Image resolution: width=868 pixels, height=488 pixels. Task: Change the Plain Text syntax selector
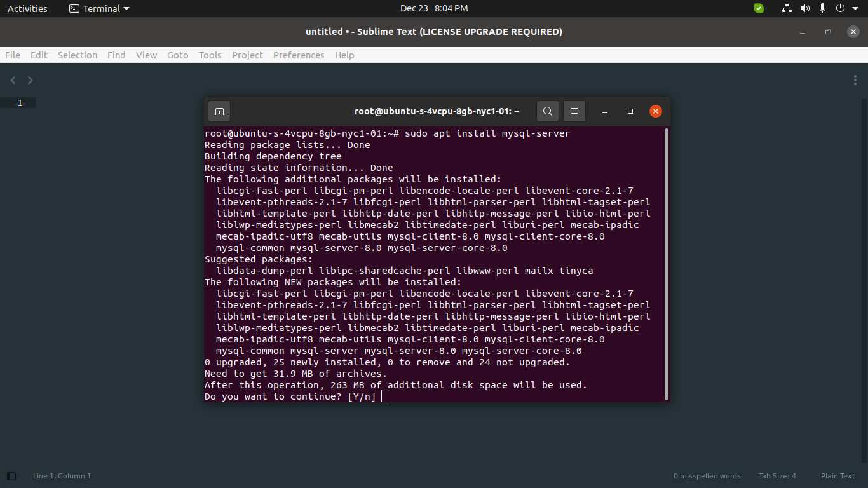pos(837,476)
